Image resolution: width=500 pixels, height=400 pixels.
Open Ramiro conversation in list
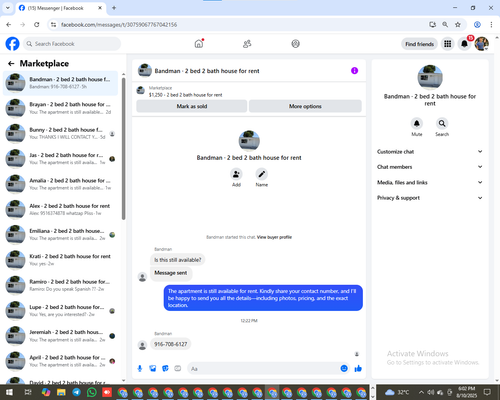click(60, 285)
